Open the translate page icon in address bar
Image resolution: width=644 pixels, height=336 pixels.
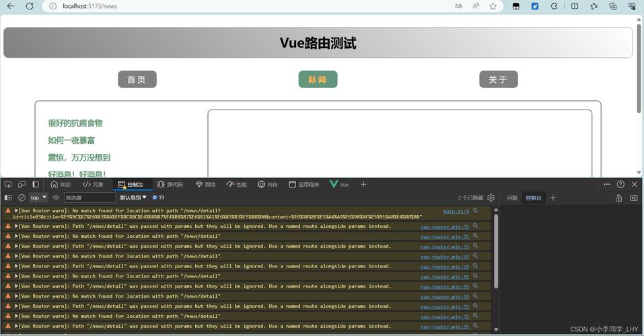coord(458,6)
